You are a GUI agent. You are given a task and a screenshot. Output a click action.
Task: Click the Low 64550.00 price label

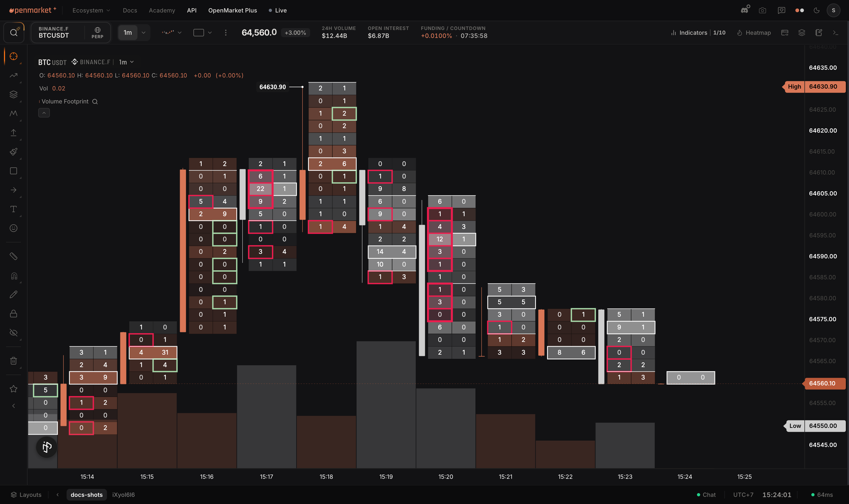(815, 425)
